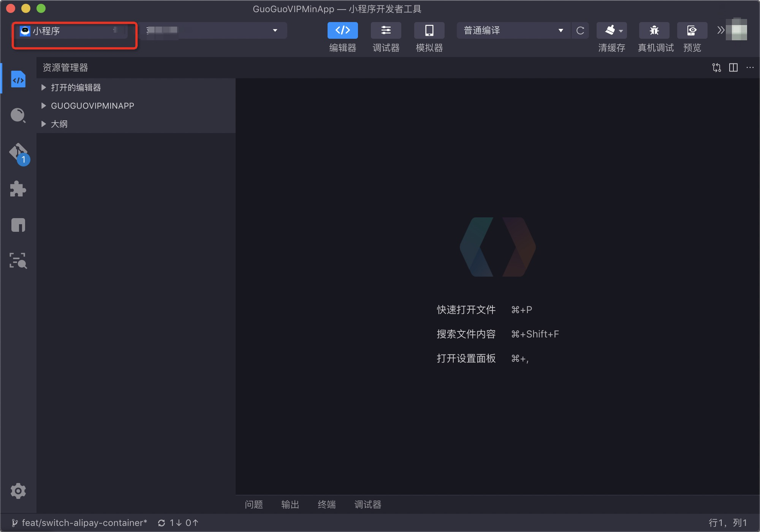Click the preview eye icon

[692, 30]
